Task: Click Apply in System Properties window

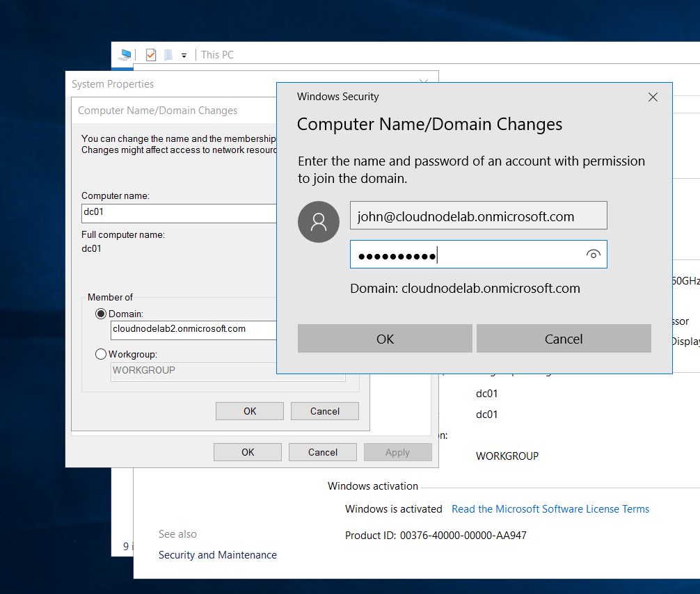Action: [x=397, y=452]
